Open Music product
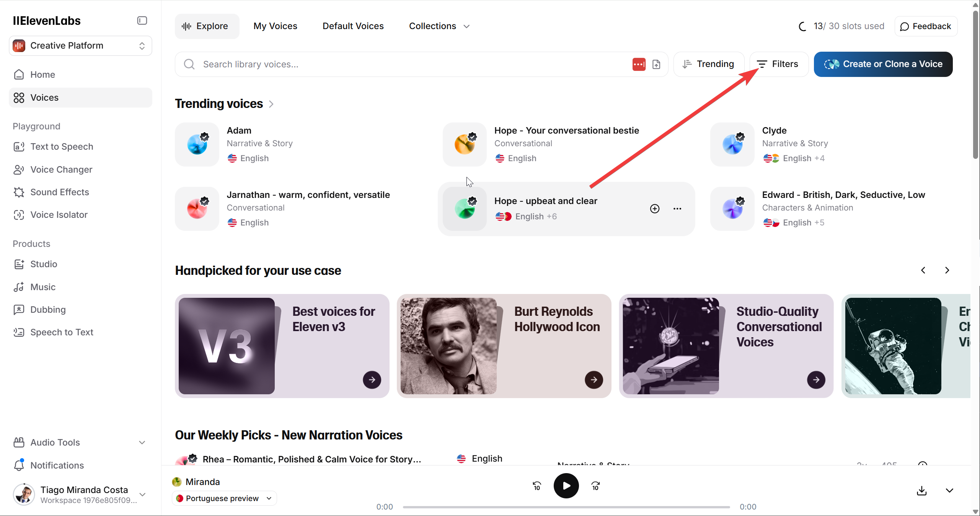This screenshot has height=516, width=980. point(80,287)
